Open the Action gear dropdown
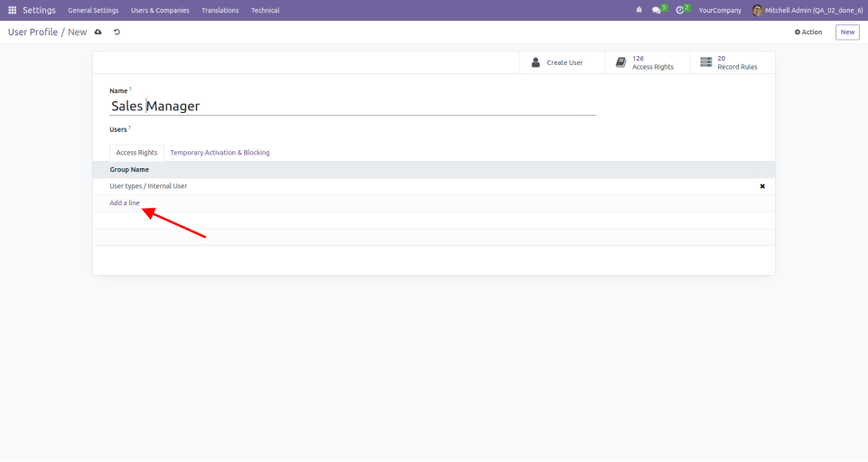868x462 pixels. click(x=808, y=32)
